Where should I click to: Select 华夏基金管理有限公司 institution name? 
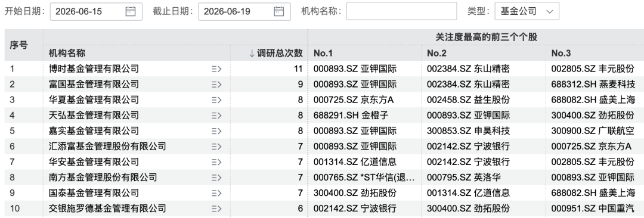coord(94,99)
